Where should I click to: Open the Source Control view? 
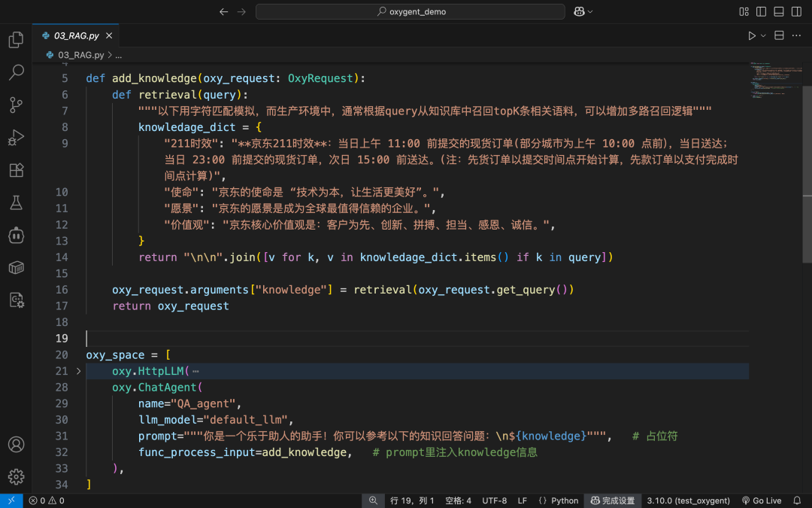(16, 105)
